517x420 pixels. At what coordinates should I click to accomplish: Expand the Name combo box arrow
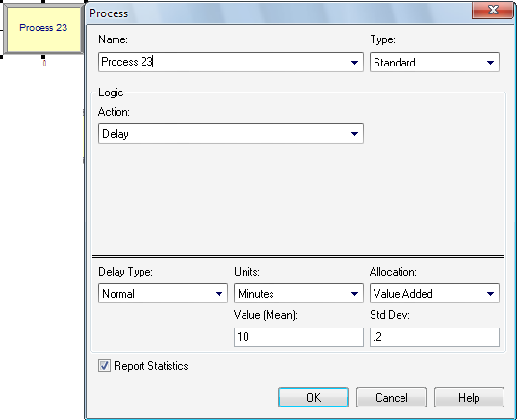(x=354, y=62)
